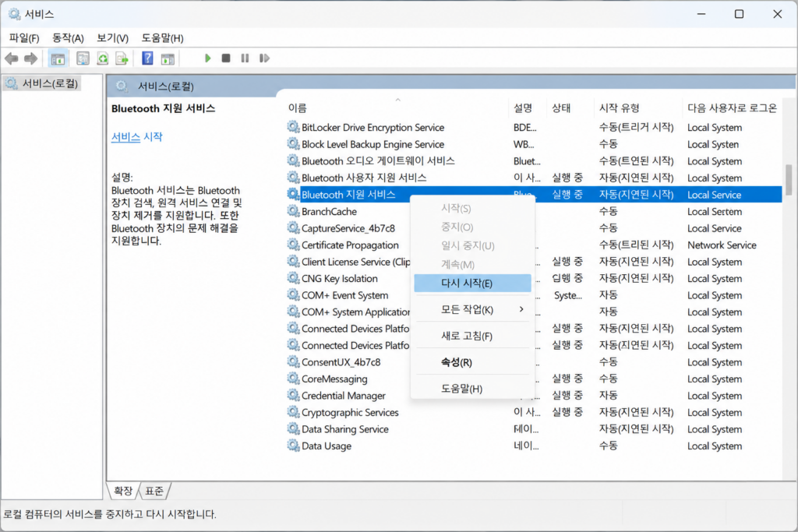Click the Stop Service square icon

pos(226,58)
